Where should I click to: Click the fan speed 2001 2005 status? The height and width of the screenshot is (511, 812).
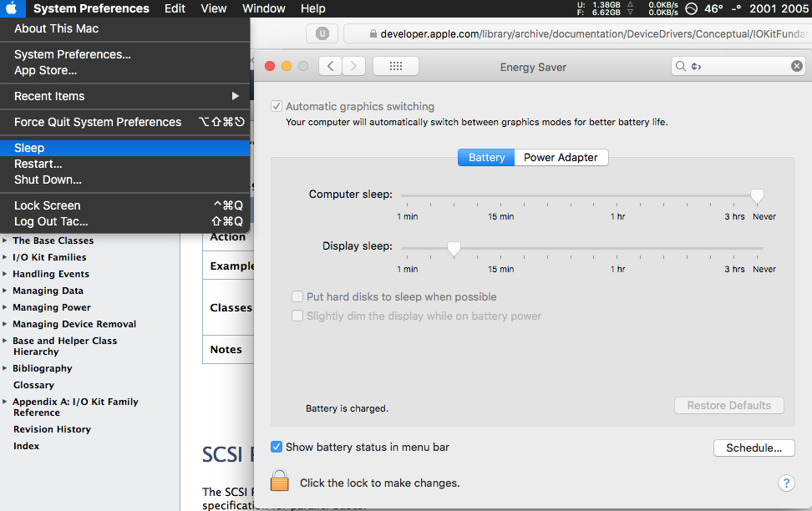(x=779, y=8)
